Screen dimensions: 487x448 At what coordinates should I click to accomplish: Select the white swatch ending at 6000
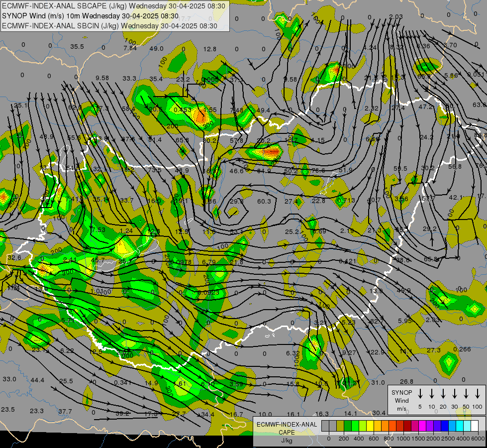click(475, 426)
